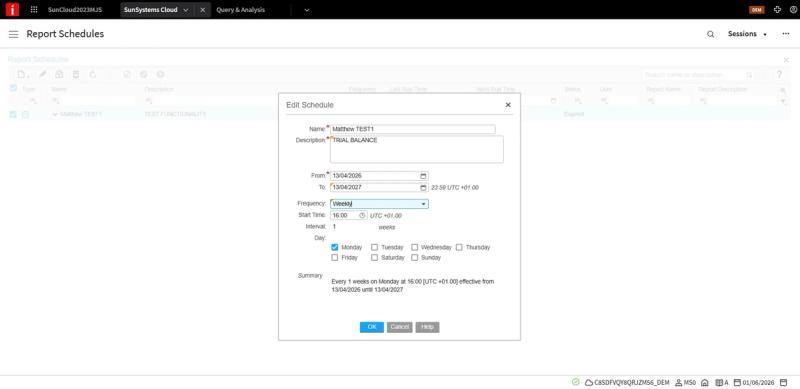800x389 pixels.
Task: Click the Summary text starting Every 1 weeks
Action: tap(413, 285)
